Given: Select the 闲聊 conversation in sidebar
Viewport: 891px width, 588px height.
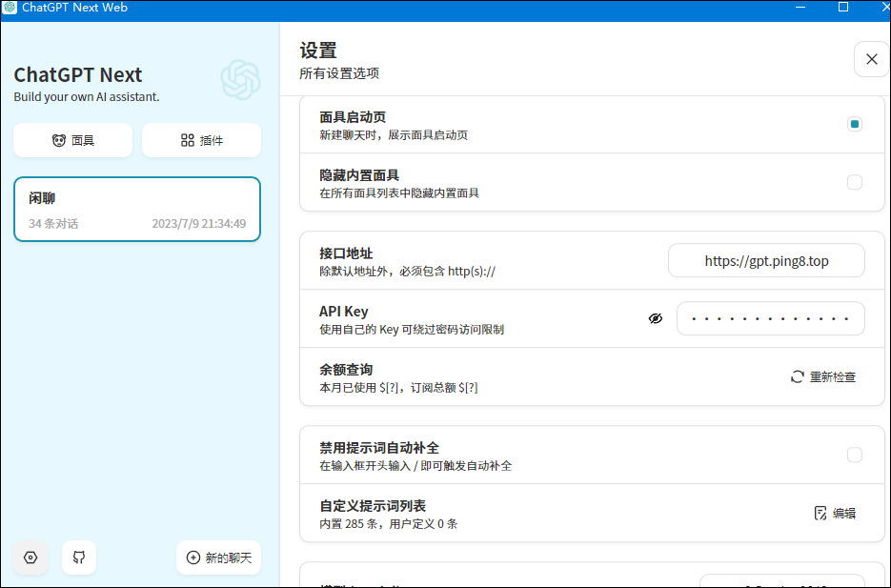Looking at the screenshot, I should point(136,209).
